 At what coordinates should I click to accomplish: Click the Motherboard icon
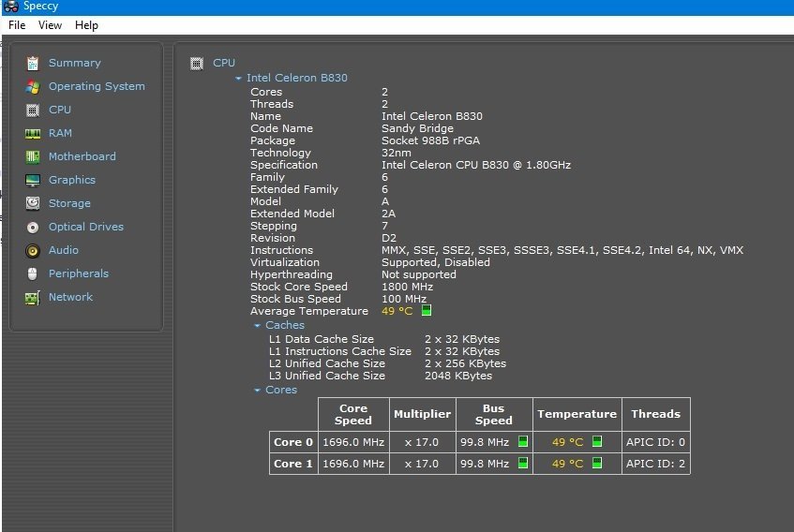33,156
